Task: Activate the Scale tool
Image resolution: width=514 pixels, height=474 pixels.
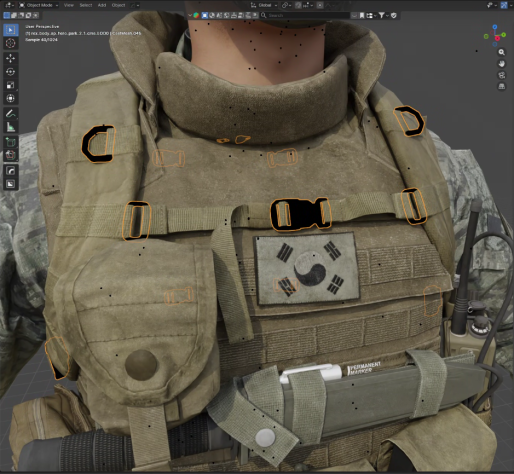Action: (10, 85)
